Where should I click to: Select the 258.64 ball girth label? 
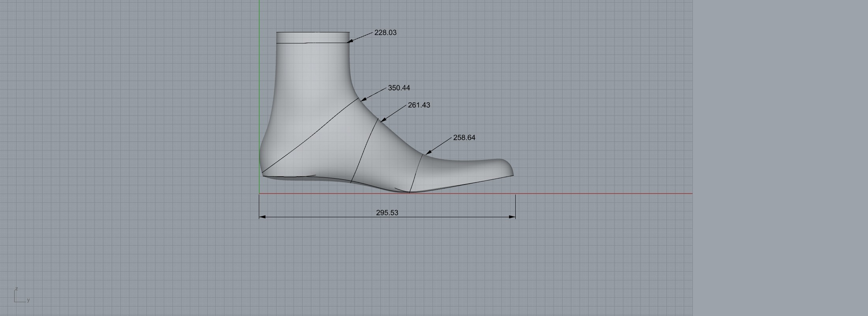pyautogui.click(x=464, y=137)
